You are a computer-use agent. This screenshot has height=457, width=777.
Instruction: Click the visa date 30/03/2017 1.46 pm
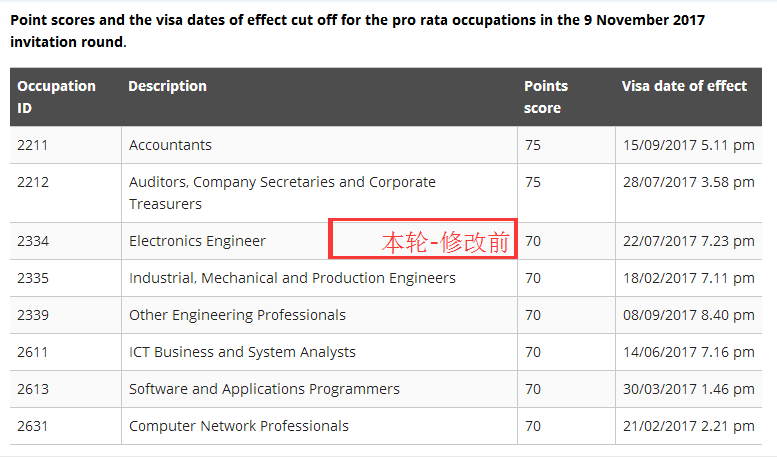click(688, 389)
